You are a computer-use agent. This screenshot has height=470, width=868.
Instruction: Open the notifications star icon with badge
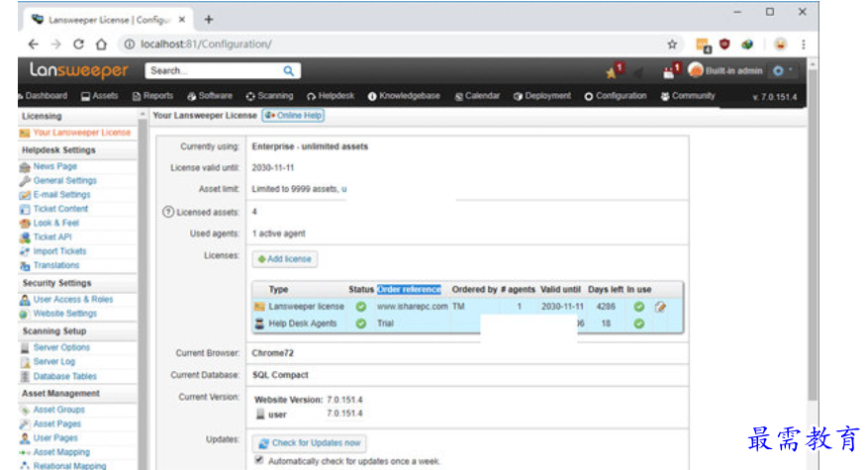click(x=614, y=71)
